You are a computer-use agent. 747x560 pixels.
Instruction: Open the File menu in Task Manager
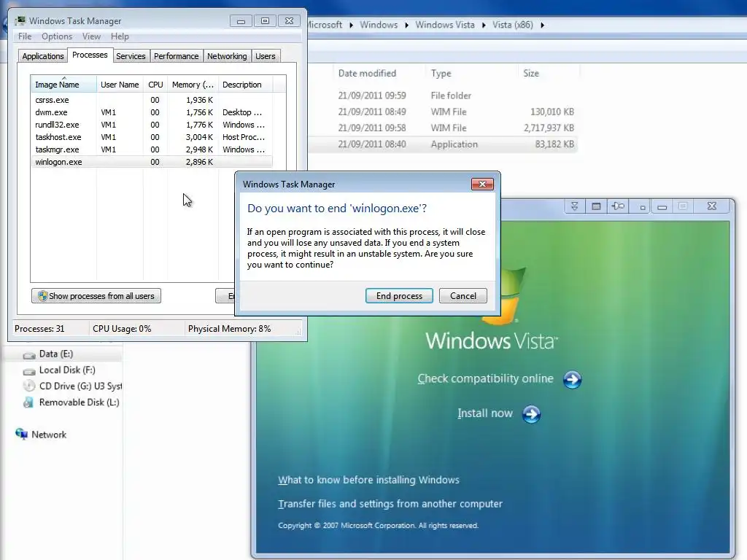click(x=25, y=36)
